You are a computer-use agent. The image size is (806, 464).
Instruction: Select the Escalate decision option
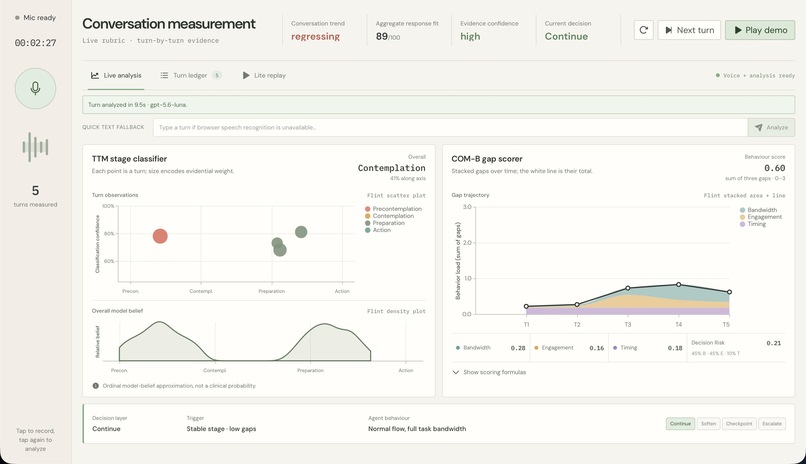pyautogui.click(x=772, y=424)
